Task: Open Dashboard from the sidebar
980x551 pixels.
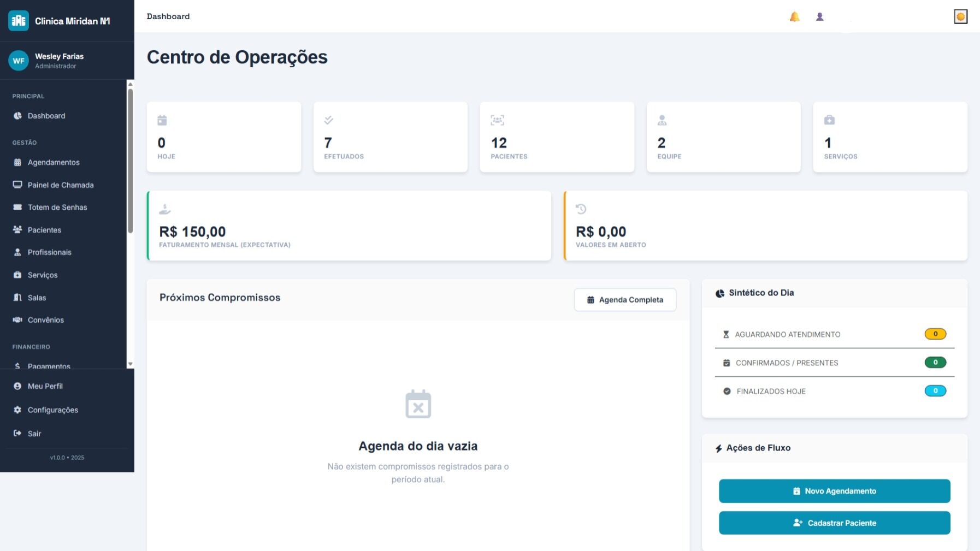Action: pos(46,116)
